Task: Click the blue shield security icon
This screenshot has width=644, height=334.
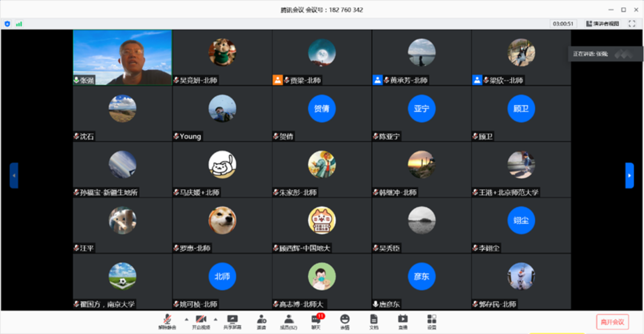Action: (x=7, y=24)
